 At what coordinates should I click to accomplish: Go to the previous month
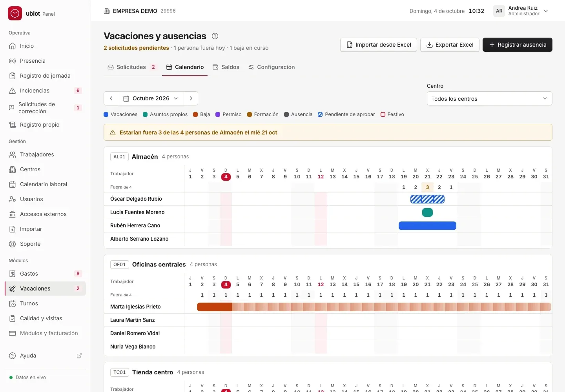pyautogui.click(x=111, y=98)
